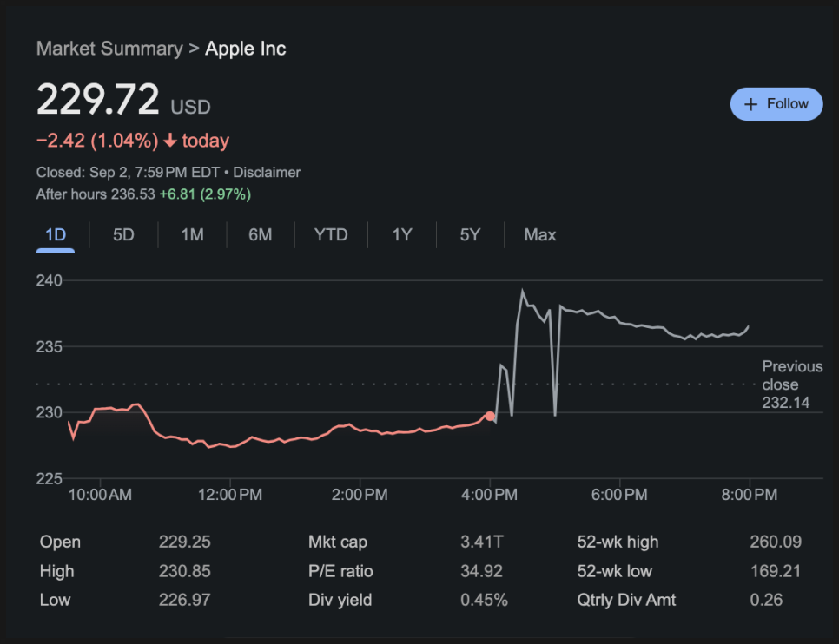The image size is (839, 644).
Task: Click the 235 price axis label
Action: (x=50, y=346)
